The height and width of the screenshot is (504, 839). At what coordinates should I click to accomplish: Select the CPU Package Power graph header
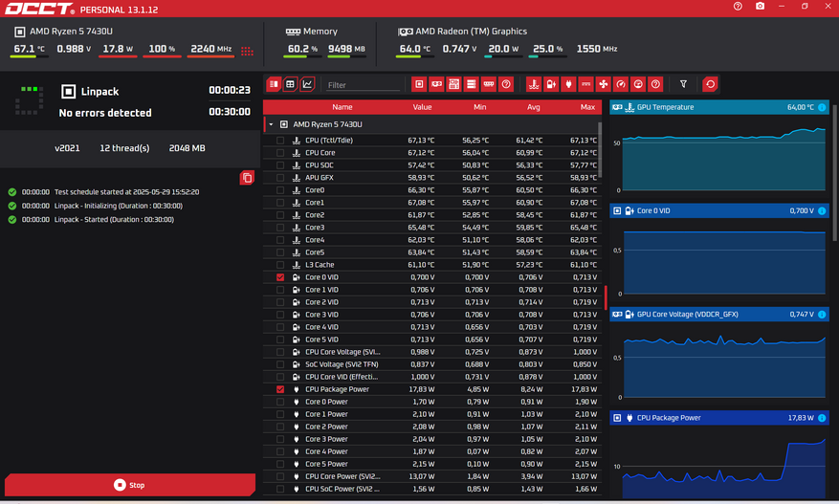719,418
